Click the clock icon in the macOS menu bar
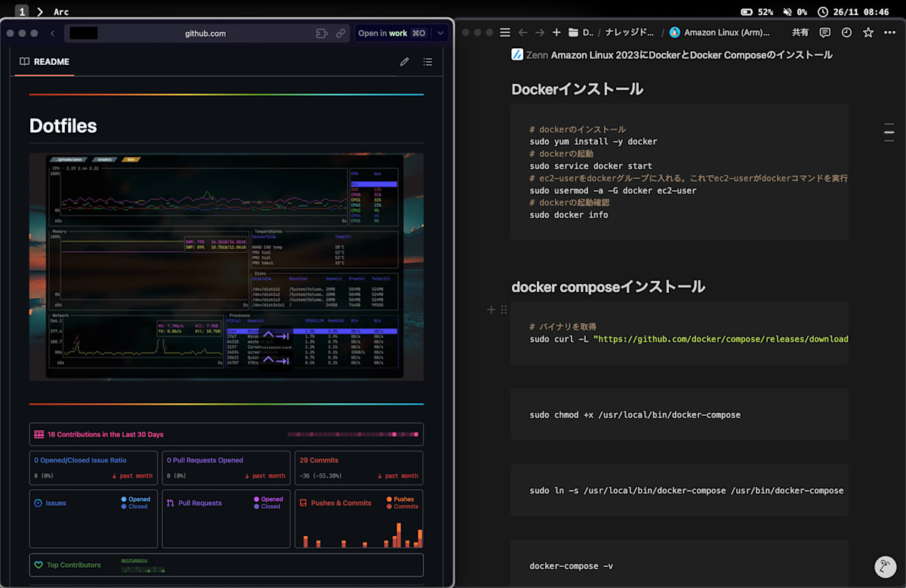906x588 pixels. coord(822,12)
